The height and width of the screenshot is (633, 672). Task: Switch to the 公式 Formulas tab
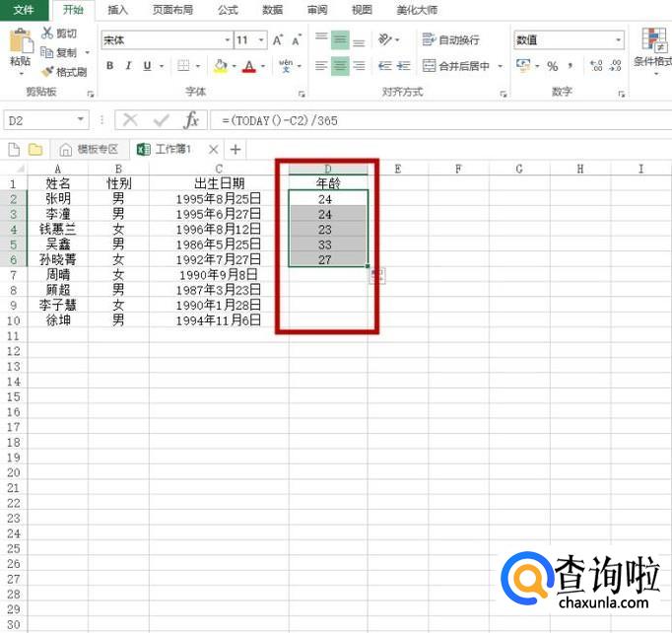point(228,10)
